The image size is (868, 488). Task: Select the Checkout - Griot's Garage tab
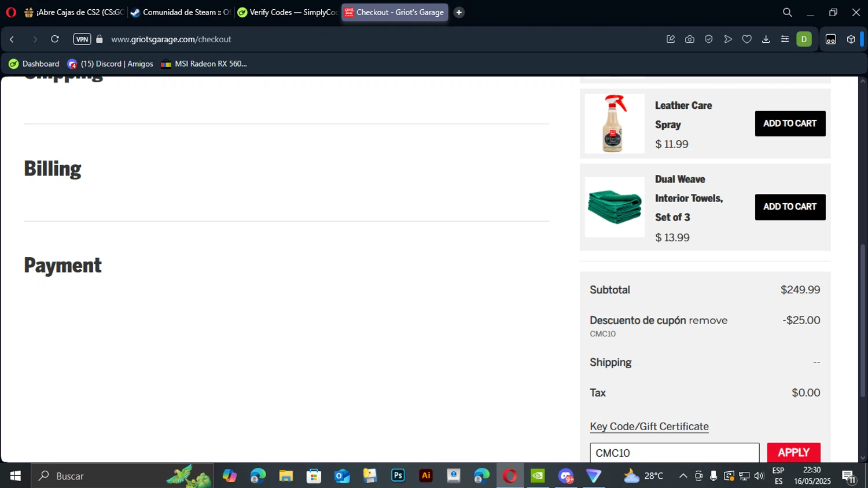pos(395,12)
